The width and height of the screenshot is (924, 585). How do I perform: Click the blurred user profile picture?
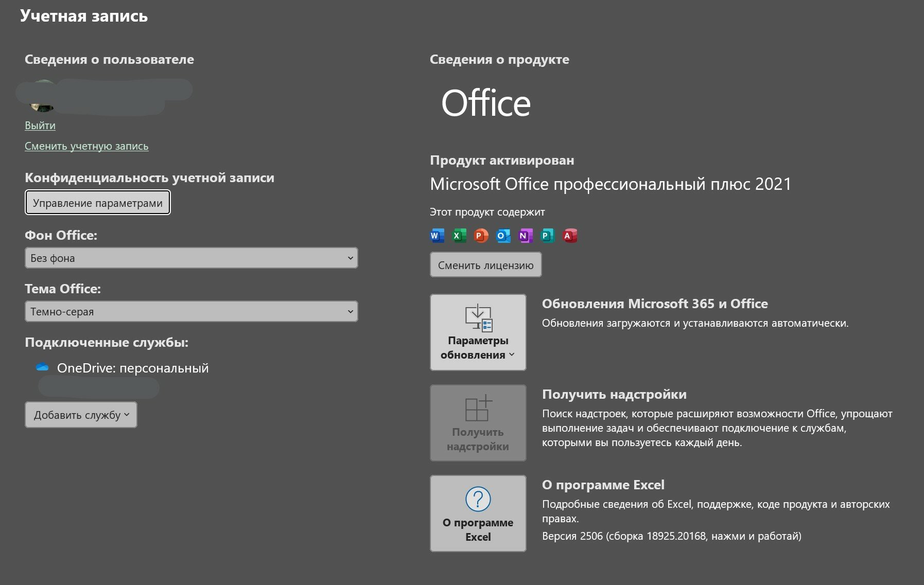(42, 96)
